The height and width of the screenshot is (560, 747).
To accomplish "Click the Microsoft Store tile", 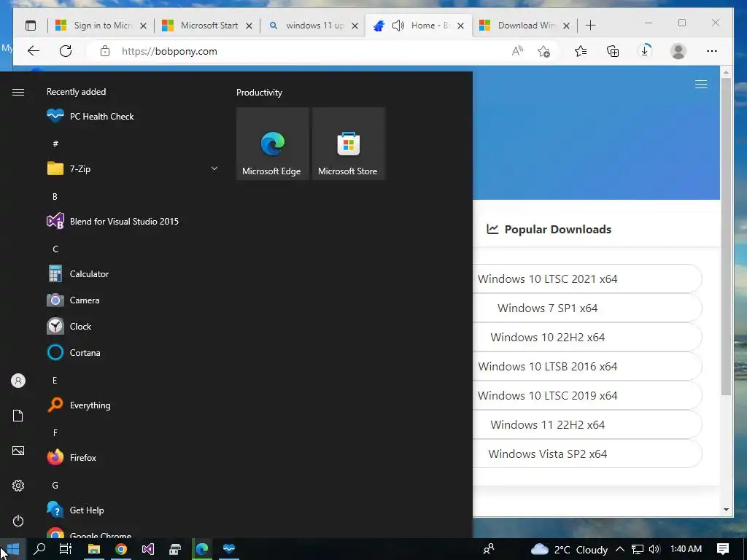I will point(348,144).
